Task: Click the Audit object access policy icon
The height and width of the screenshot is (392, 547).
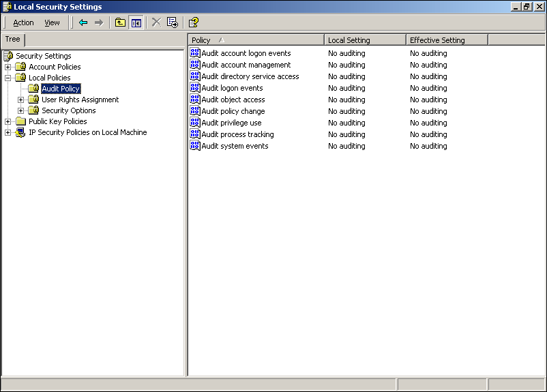Action: click(195, 100)
